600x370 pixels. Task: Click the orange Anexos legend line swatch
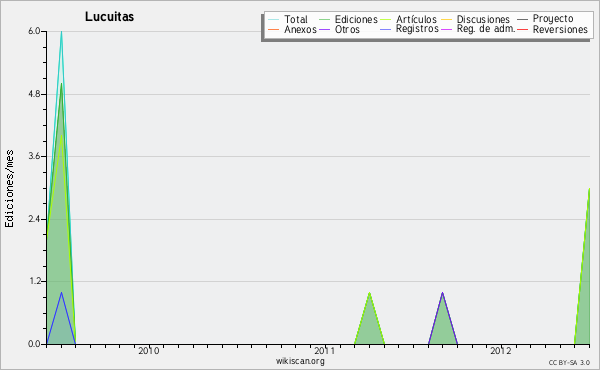point(274,29)
